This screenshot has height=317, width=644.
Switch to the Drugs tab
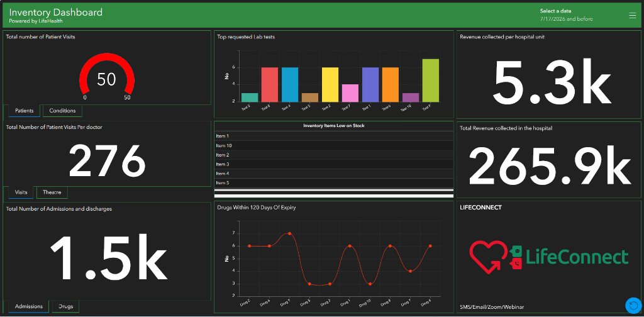(65, 306)
